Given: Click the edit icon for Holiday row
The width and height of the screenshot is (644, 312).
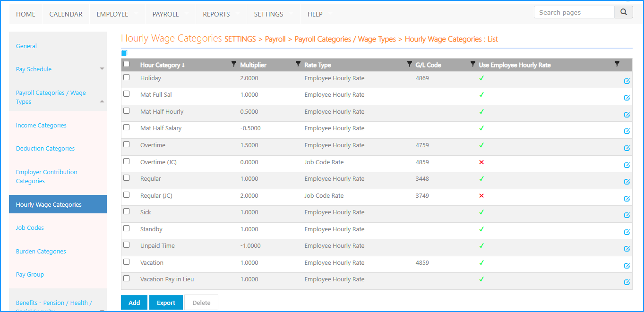Looking at the screenshot, I should 627,81.
